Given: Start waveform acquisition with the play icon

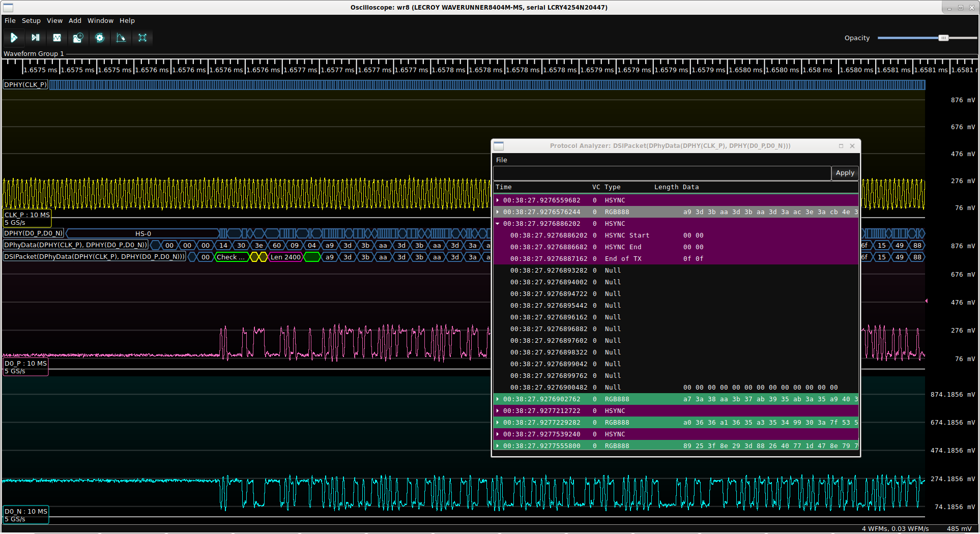Looking at the screenshot, I should (14, 38).
